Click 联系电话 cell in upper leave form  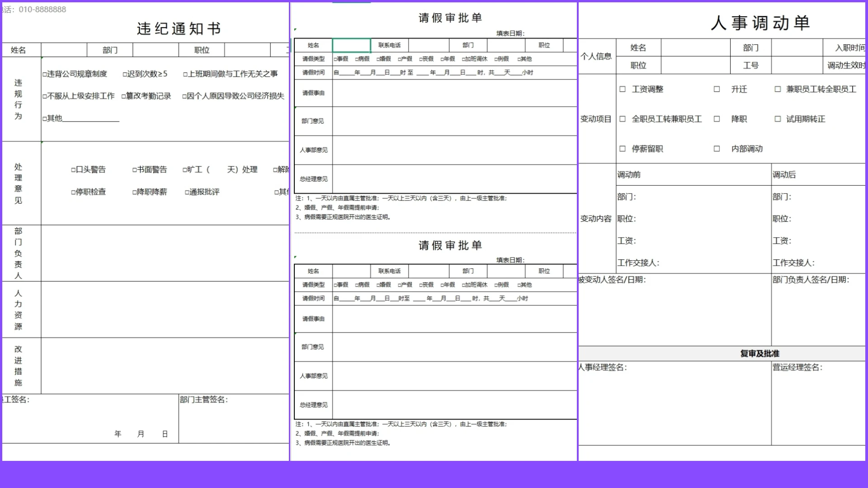(x=389, y=45)
